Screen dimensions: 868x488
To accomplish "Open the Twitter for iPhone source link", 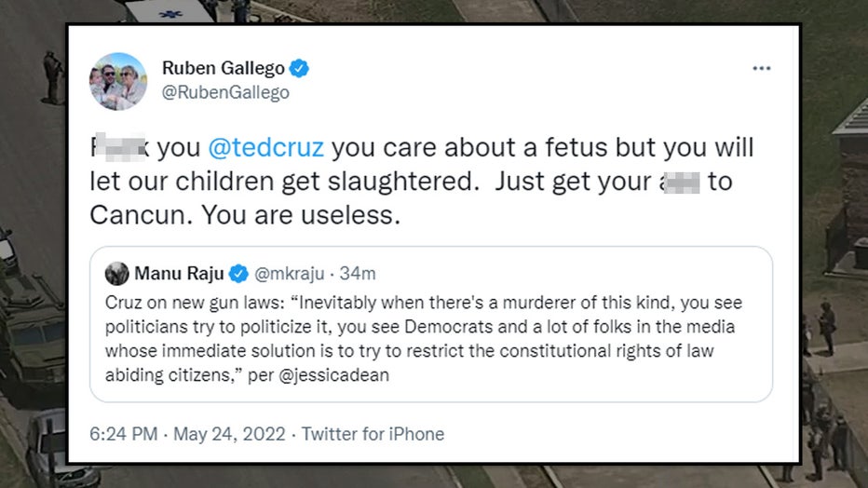I will pyautogui.click(x=373, y=434).
